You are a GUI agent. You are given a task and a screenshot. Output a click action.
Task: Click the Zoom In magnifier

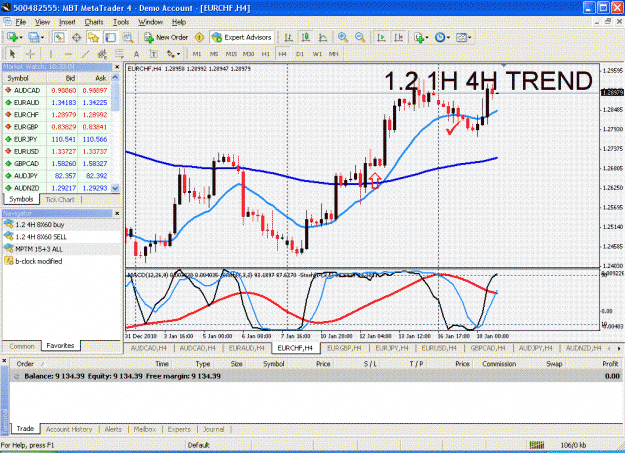click(x=342, y=37)
